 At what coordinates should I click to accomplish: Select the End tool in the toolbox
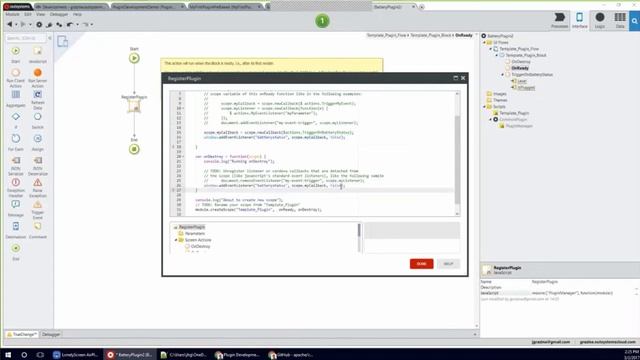click(16, 253)
